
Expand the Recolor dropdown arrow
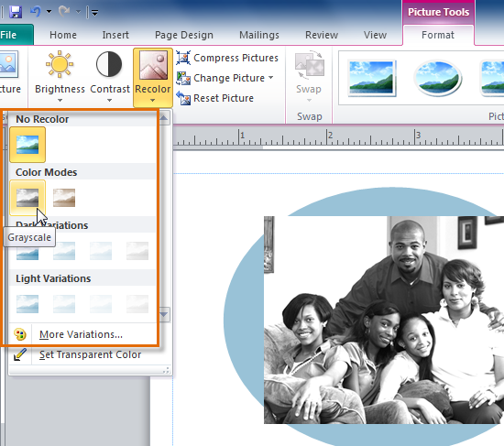pos(153,100)
